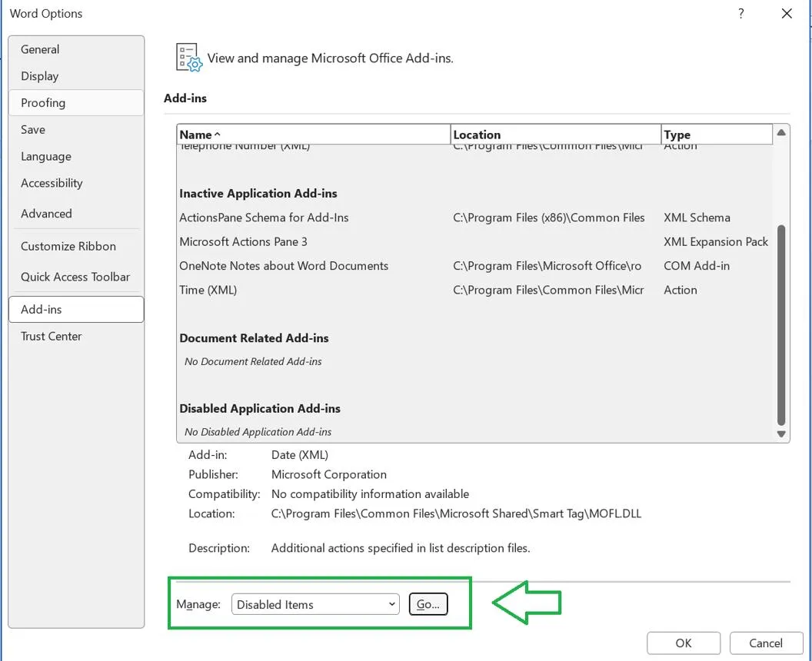Go to the Save category
The height and width of the screenshot is (661, 812).
(76, 129)
